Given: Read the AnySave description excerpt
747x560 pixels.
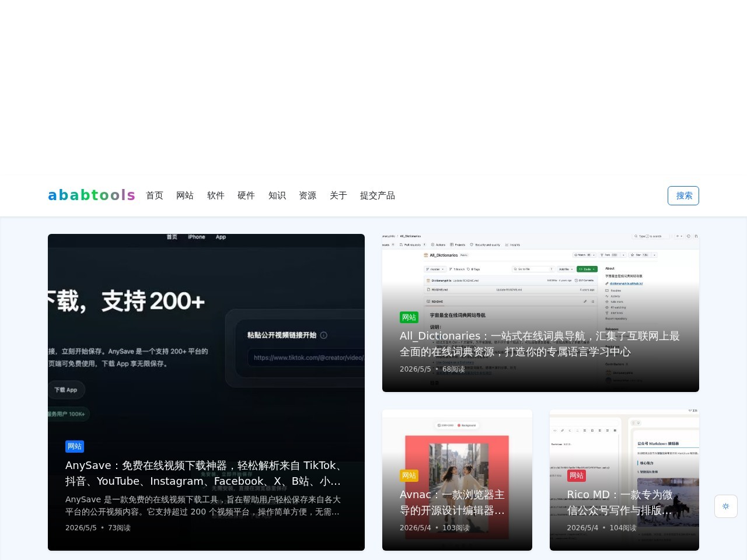Looking at the screenshot, I should (x=203, y=506).
